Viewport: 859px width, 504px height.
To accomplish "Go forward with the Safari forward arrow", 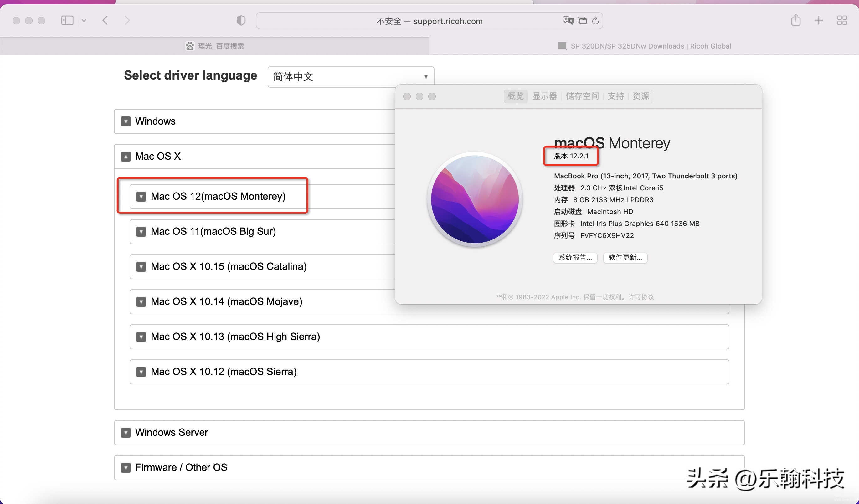I will [127, 20].
